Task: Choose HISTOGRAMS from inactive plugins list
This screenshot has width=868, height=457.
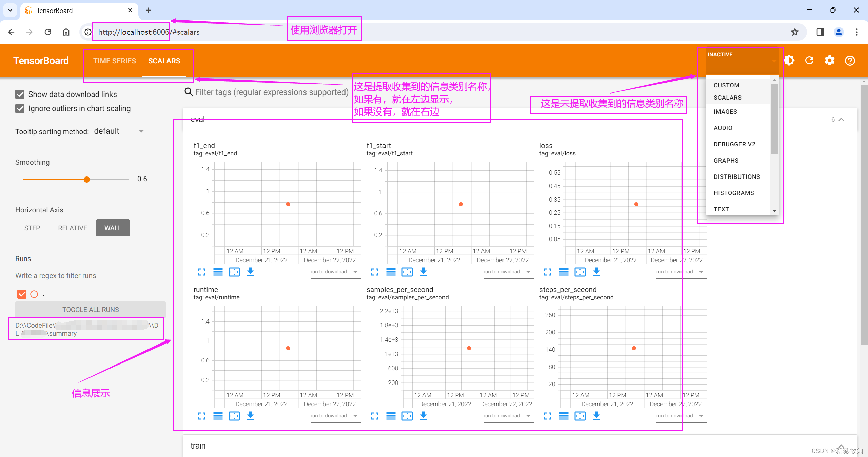Action: [x=738, y=193]
